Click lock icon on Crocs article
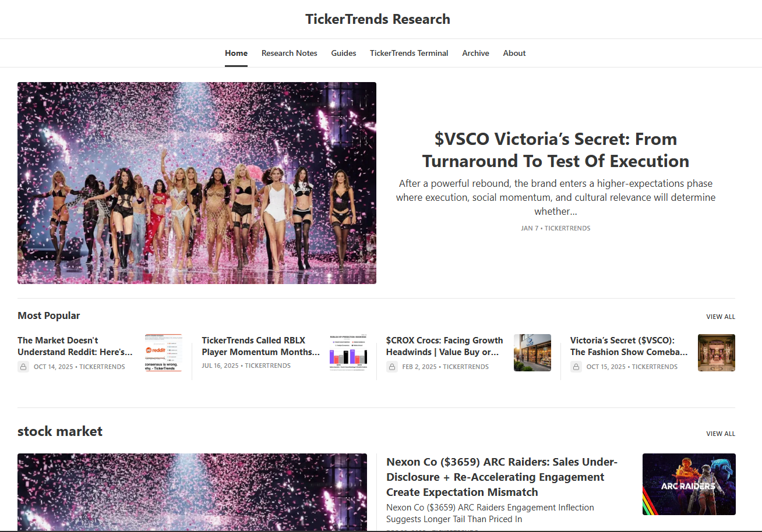Screen dimensions: 762x532 (392, 367)
